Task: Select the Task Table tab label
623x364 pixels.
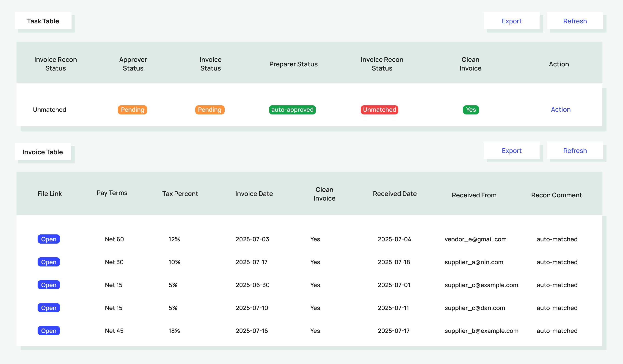Action: click(43, 21)
